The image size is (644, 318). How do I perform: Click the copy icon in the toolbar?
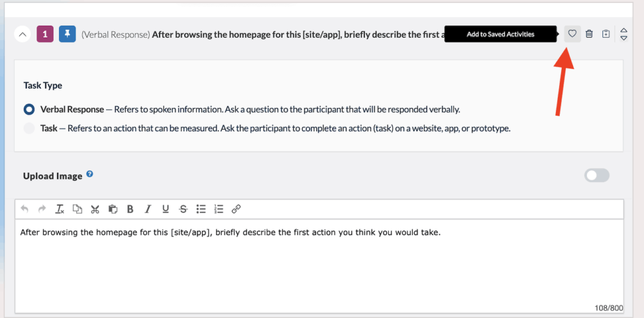77,209
